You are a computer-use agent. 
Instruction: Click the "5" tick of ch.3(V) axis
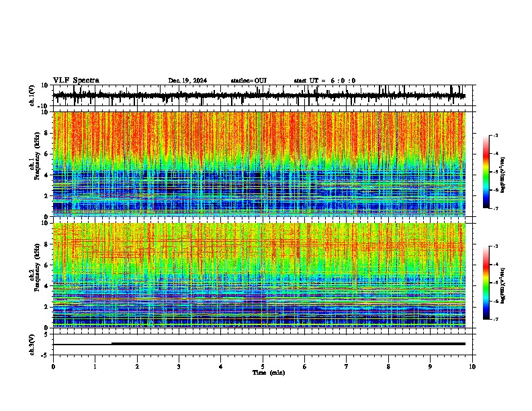(47, 334)
